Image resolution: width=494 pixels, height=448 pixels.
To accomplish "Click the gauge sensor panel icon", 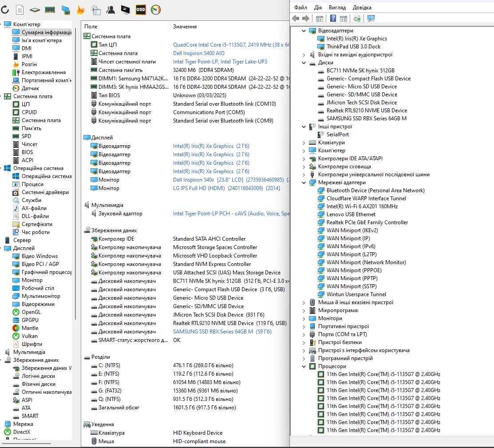I will click(156, 10).
